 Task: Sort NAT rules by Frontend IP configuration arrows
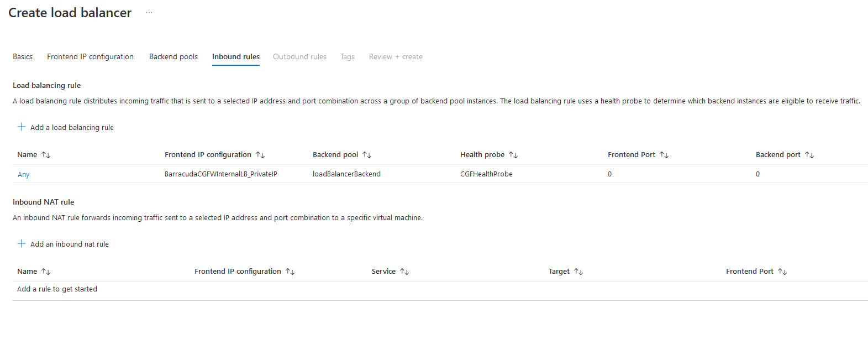[290, 272]
